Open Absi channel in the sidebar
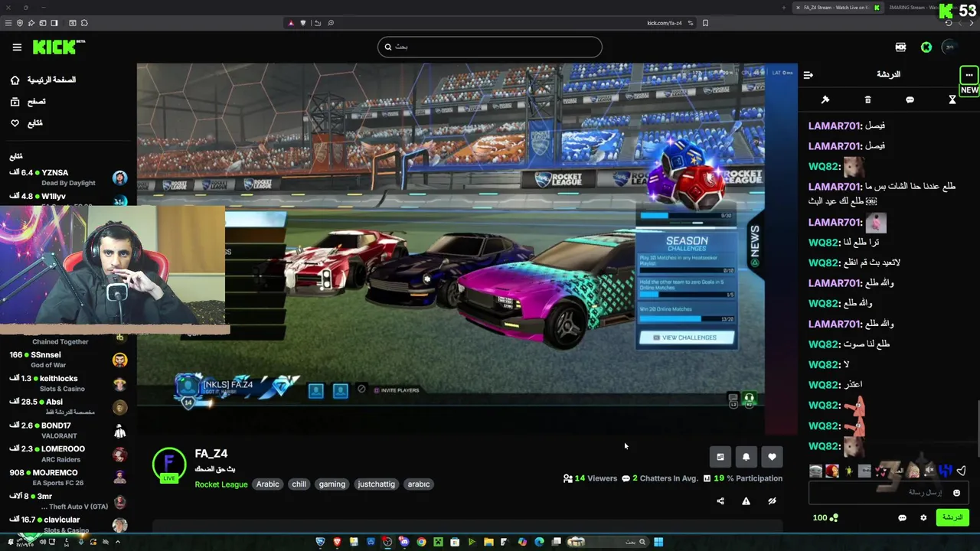This screenshot has width=980, height=551. 68,407
